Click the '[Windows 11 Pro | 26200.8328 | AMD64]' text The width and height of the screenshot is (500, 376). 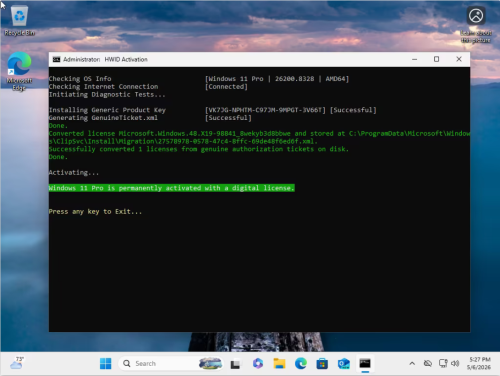(277, 79)
